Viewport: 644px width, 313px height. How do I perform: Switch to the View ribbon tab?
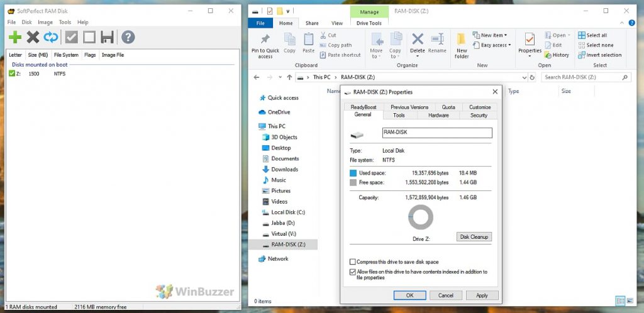337,23
